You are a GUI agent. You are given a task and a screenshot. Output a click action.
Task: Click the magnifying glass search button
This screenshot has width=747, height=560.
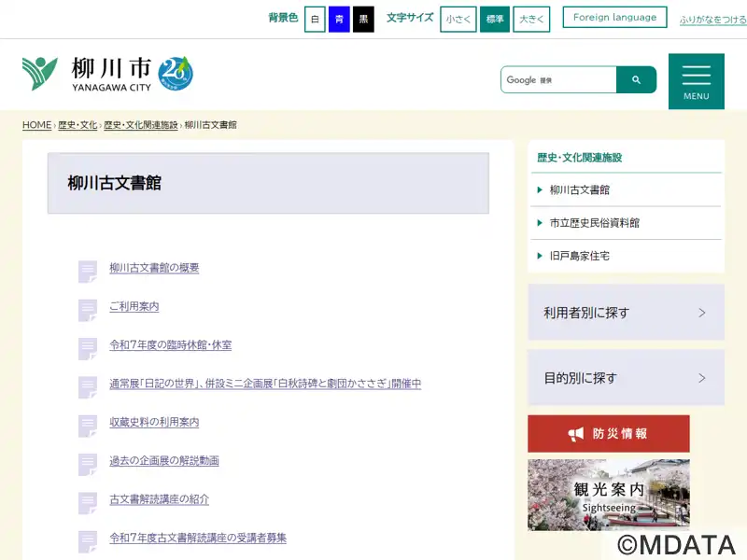coord(636,79)
